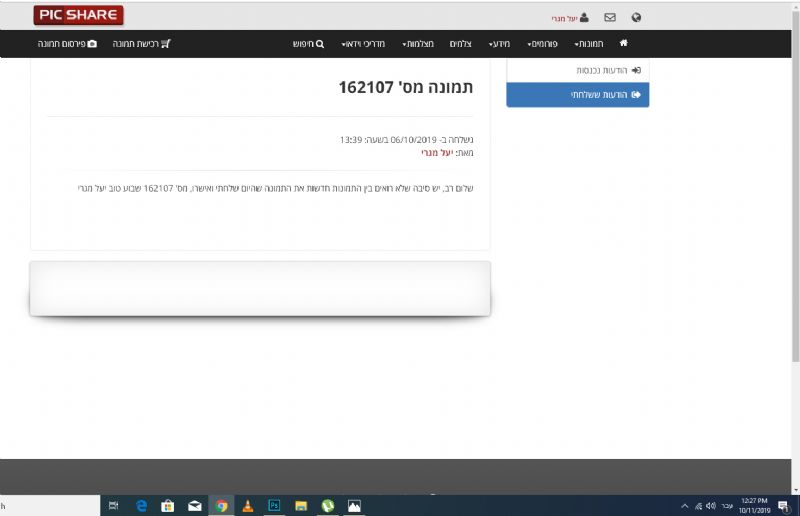Open File Explorer from the taskbar

tap(300, 506)
